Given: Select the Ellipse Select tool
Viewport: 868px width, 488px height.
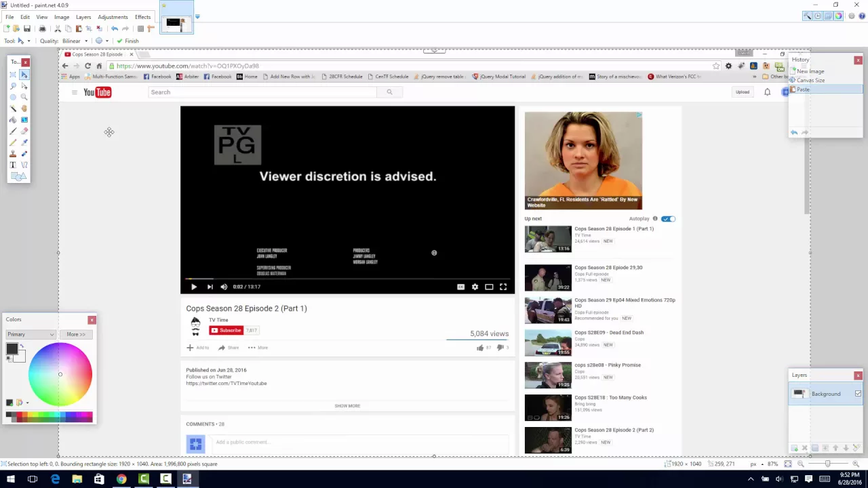Looking at the screenshot, I should [x=13, y=97].
